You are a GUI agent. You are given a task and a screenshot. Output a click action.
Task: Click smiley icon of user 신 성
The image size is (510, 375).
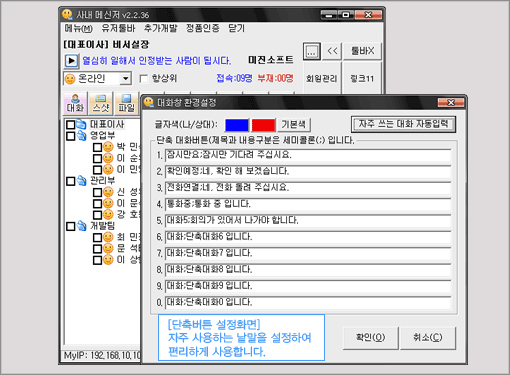coord(108,192)
